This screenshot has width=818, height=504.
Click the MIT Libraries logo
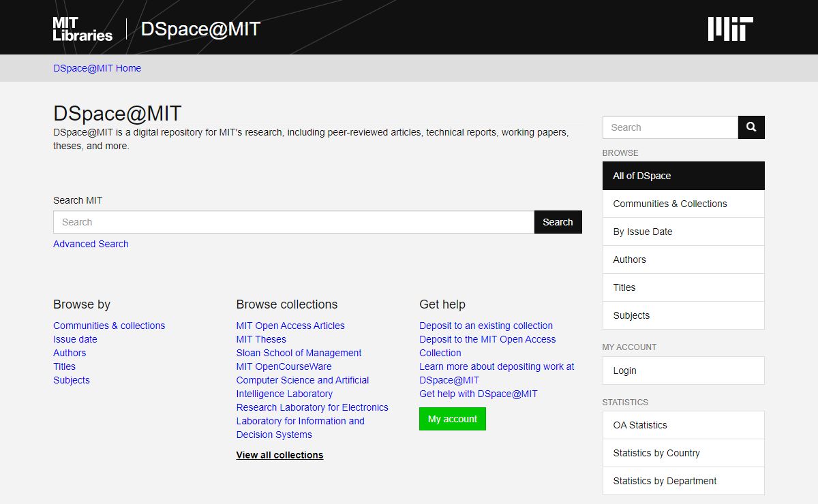click(x=82, y=29)
